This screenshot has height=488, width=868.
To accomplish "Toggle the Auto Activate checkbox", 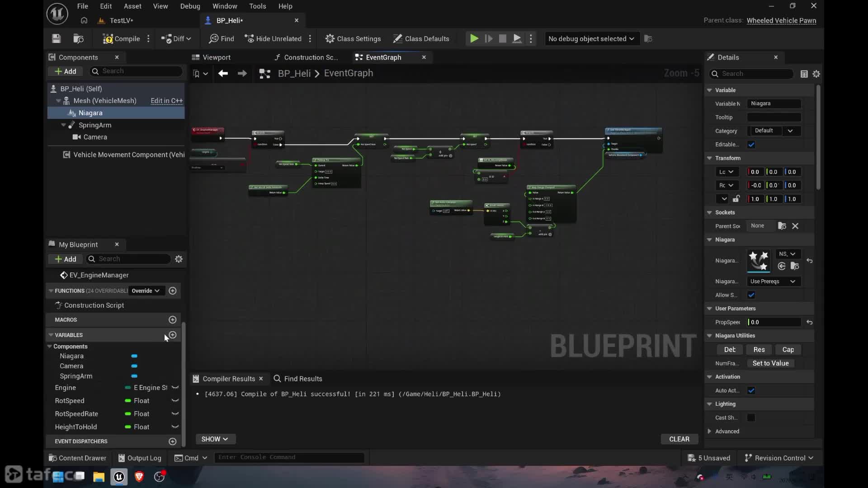I will click(751, 390).
